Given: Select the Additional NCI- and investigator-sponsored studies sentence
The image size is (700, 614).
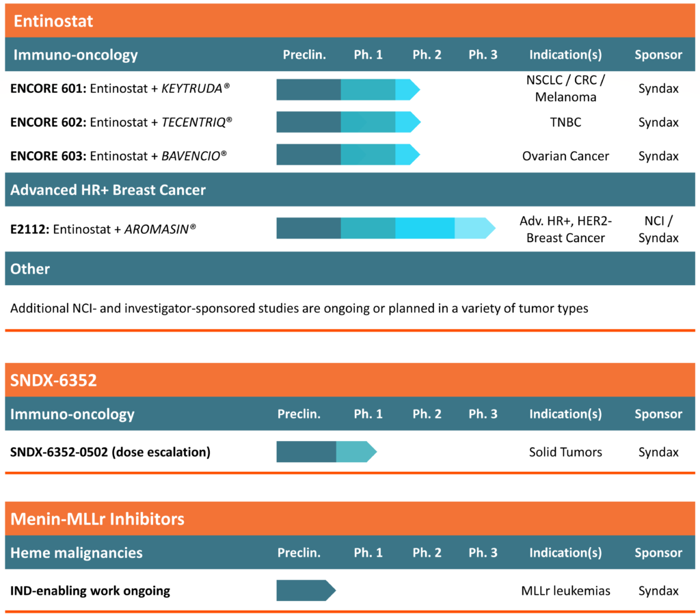Looking at the screenshot, I should [299, 308].
